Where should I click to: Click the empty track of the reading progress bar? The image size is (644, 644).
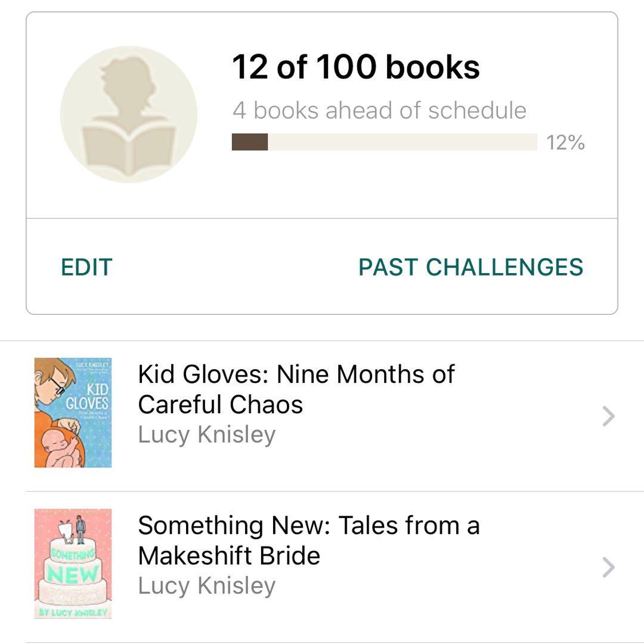point(402,143)
